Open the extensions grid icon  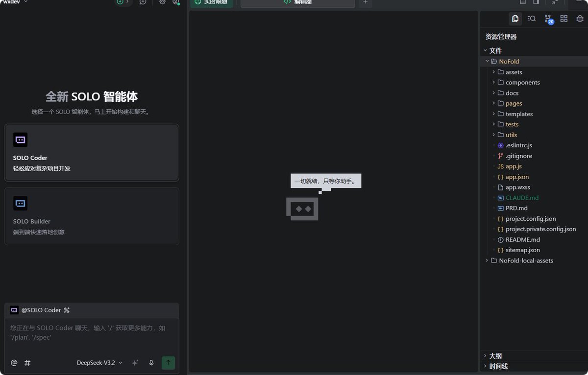[x=564, y=19]
